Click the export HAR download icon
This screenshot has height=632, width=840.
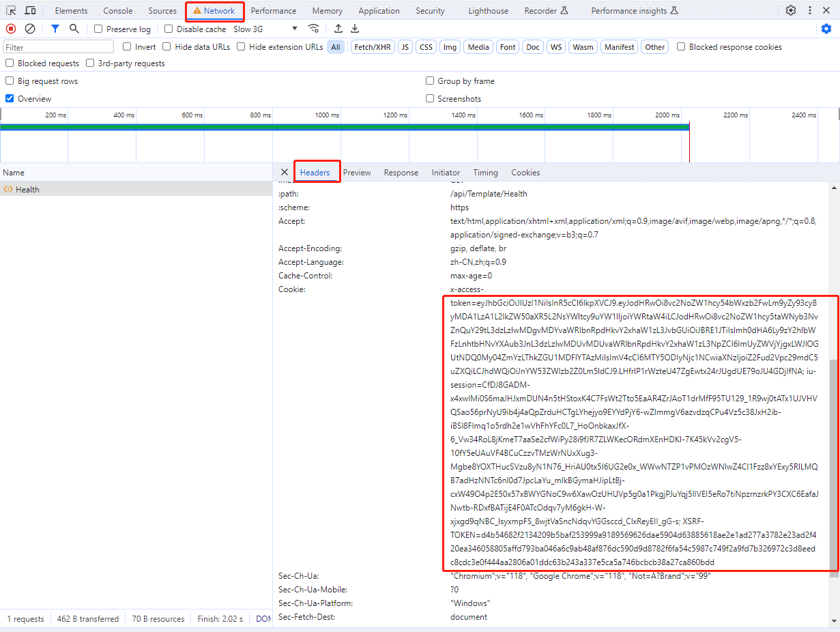point(355,29)
